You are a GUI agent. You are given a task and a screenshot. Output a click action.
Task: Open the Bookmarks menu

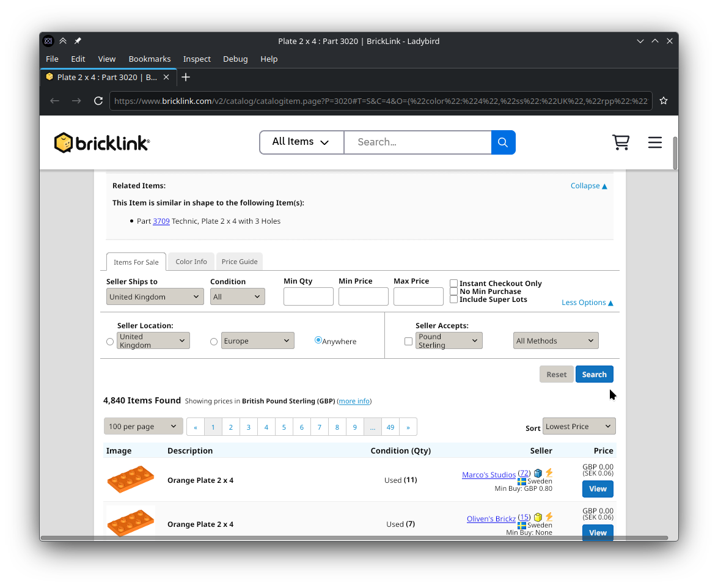[150, 59]
